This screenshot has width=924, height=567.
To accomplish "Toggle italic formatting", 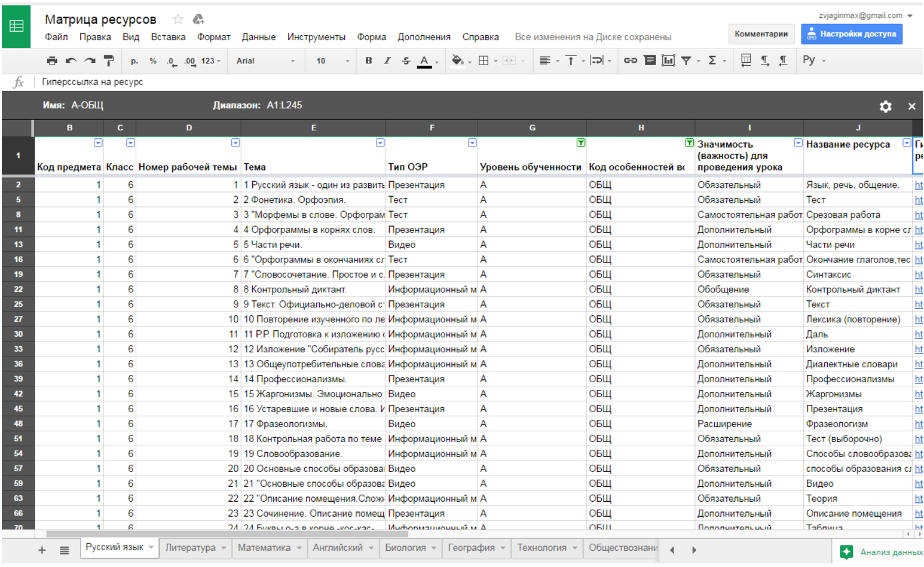I will pyautogui.click(x=387, y=60).
